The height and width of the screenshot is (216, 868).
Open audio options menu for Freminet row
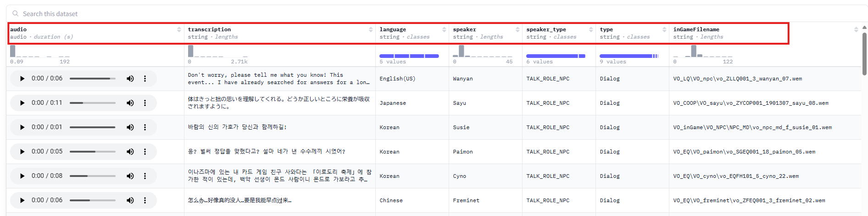[145, 200]
